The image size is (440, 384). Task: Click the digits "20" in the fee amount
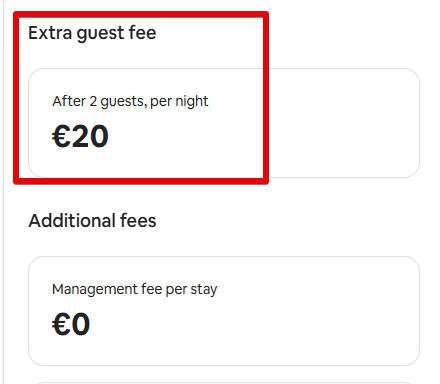pyautogui.click(x=90, y=136)
